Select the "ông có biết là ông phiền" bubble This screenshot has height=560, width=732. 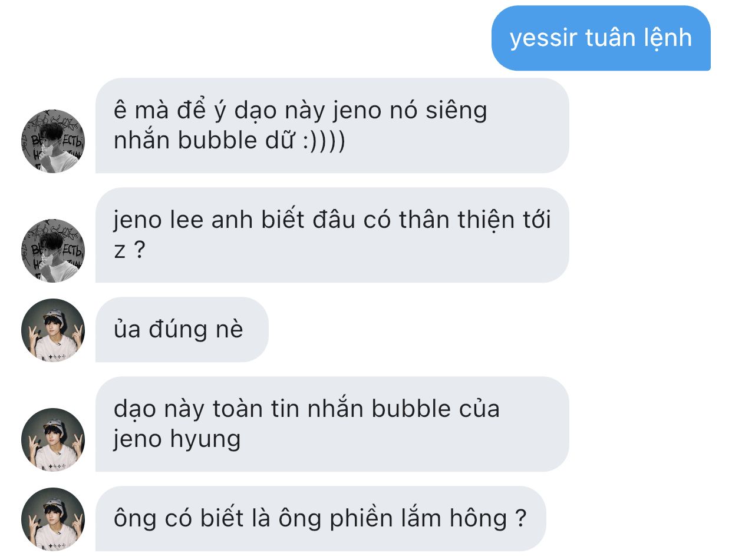click(x=321, y=519)
